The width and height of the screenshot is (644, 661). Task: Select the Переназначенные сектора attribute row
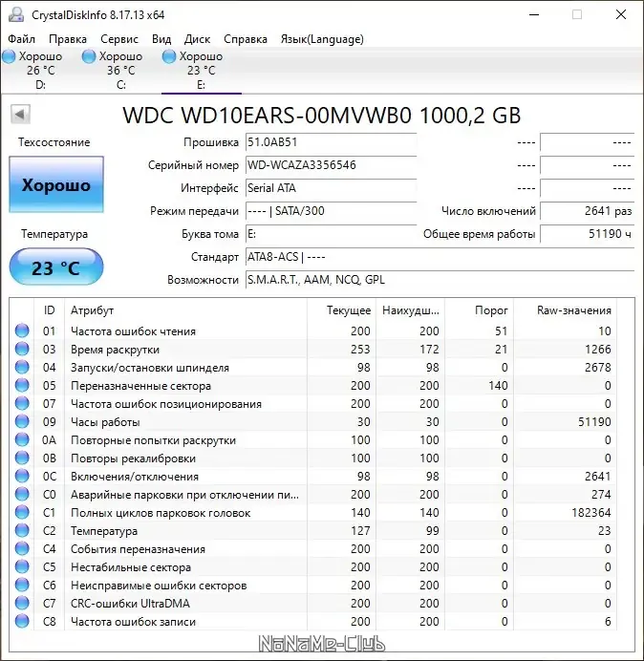[313, 385]
